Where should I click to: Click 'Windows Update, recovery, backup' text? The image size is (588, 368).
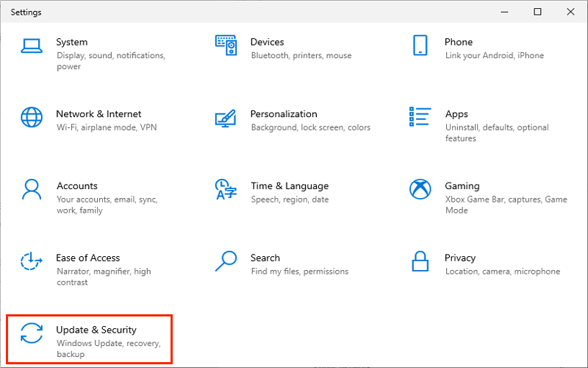pyautogui.click(x=109, y=348)
